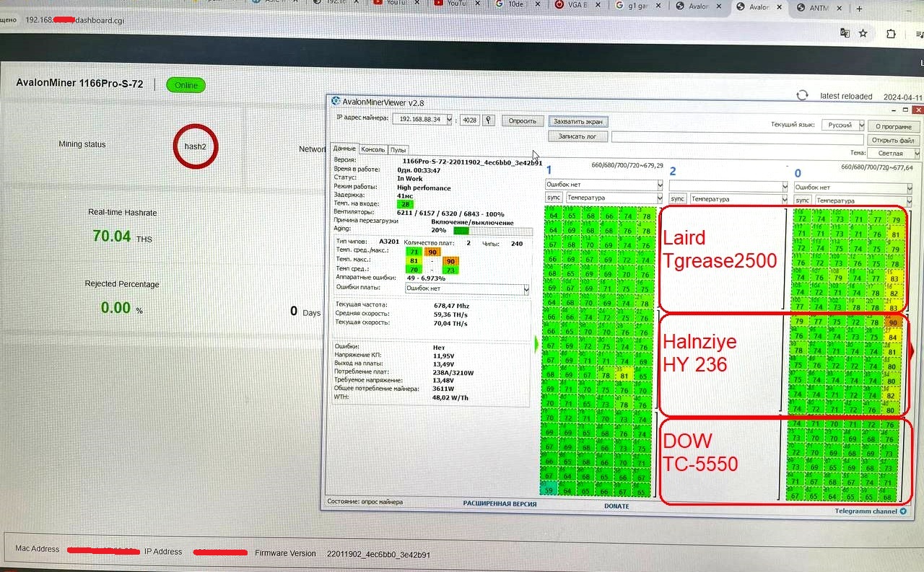This screenshot has height=572, width=924.
Task: Click the browser address bar URL
Action: [x=74, y=20]
